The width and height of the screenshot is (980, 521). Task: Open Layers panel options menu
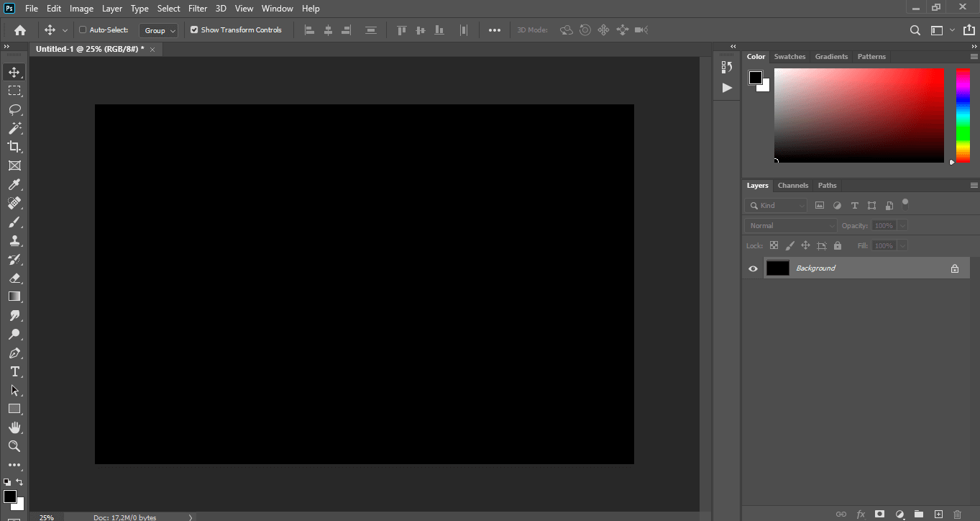[974, 186]
